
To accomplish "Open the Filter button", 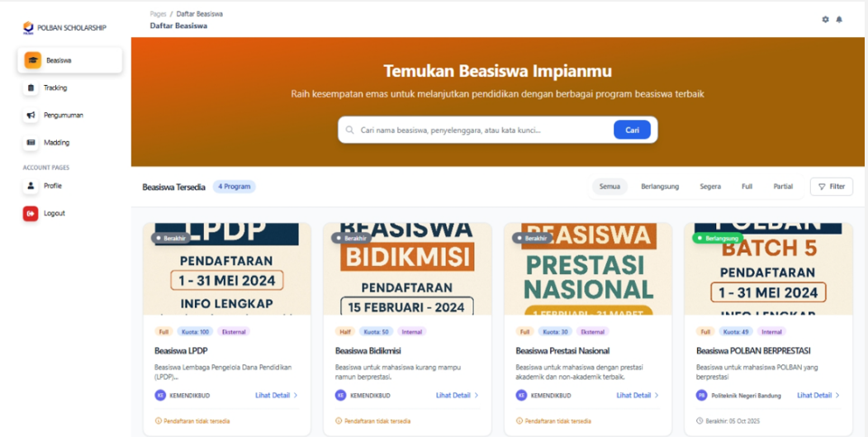I will tap(832, 187).
